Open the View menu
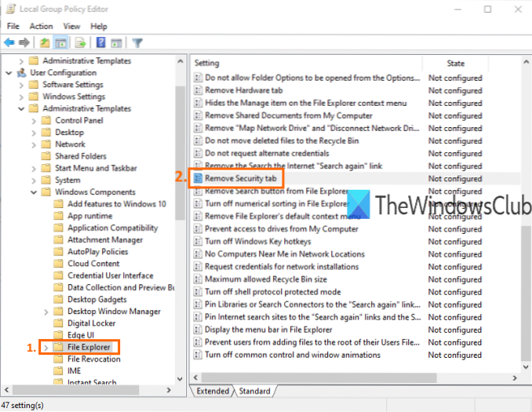The height and width of the screenshot is (412, 532). click(x=71, y=26)
